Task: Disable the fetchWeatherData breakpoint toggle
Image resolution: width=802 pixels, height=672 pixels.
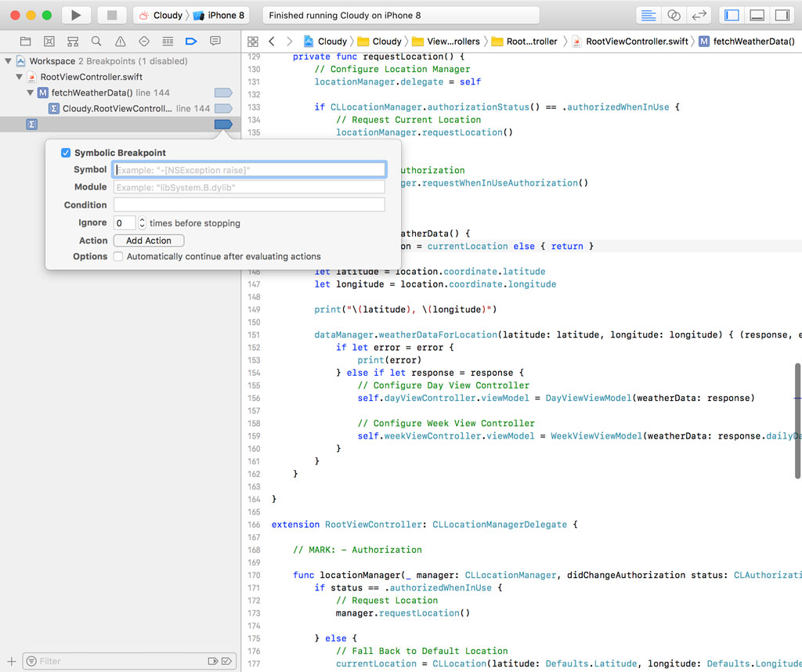Action: click(222, 92)
